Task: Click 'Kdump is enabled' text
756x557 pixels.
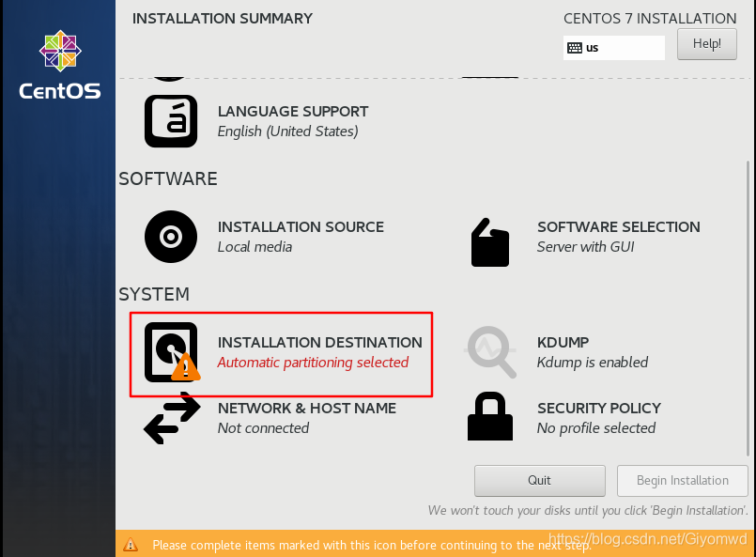Action: point(592,363)
